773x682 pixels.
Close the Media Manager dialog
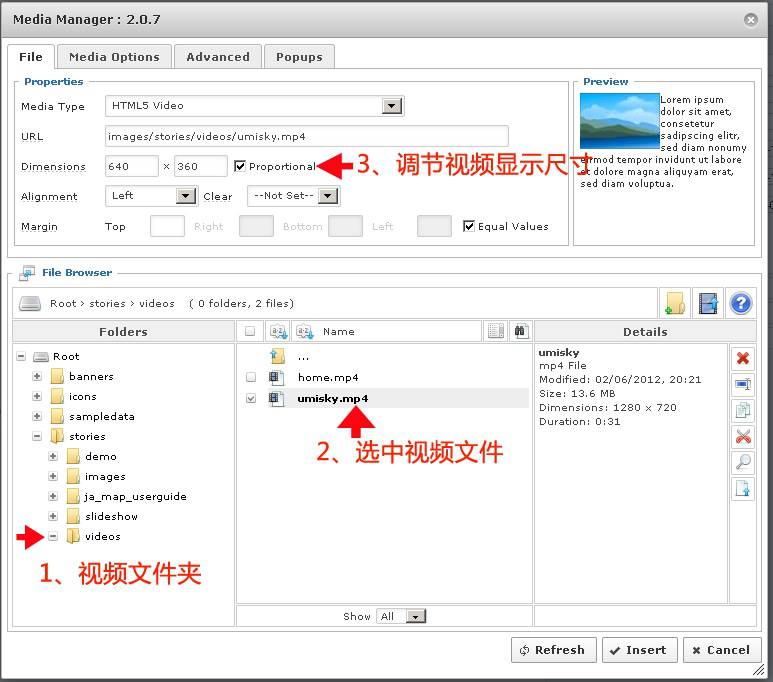(x=750, y=19)
